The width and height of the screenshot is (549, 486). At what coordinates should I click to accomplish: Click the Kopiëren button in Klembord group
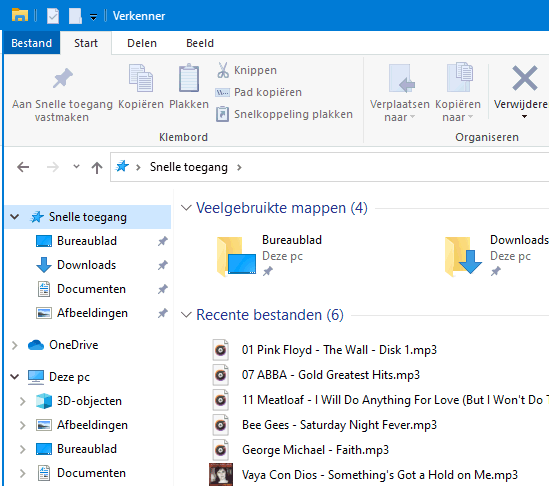141,87
